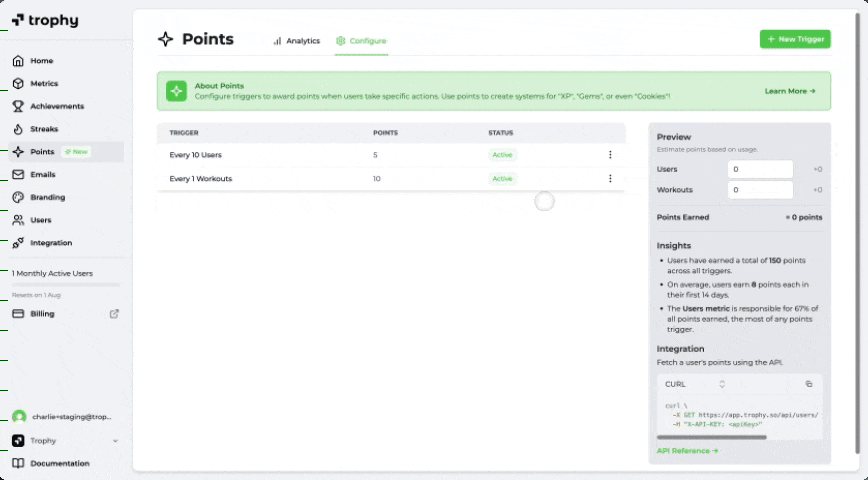Create a trigger with New Trigger button
This screenshot has width=868, height=480.
click(x=795, y=39)
